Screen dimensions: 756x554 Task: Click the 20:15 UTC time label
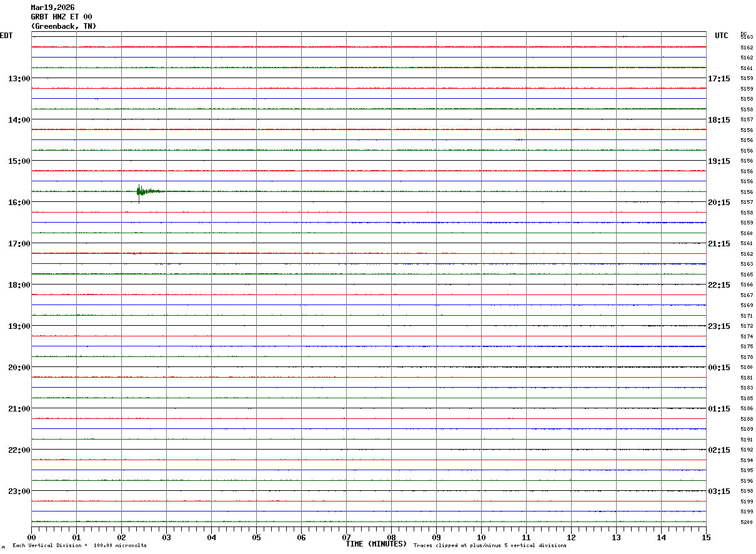point(719,203)
